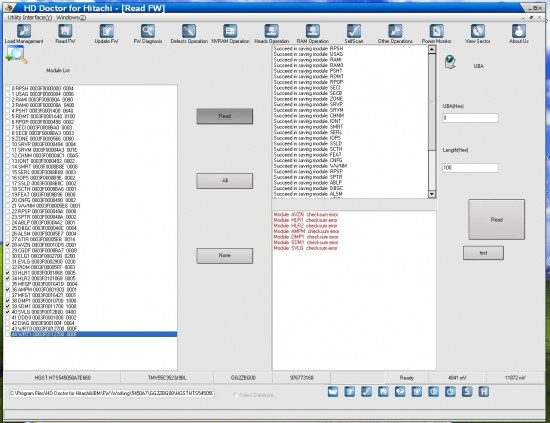Open the Windows menu
550x423 pixels.
coord(71,18)
